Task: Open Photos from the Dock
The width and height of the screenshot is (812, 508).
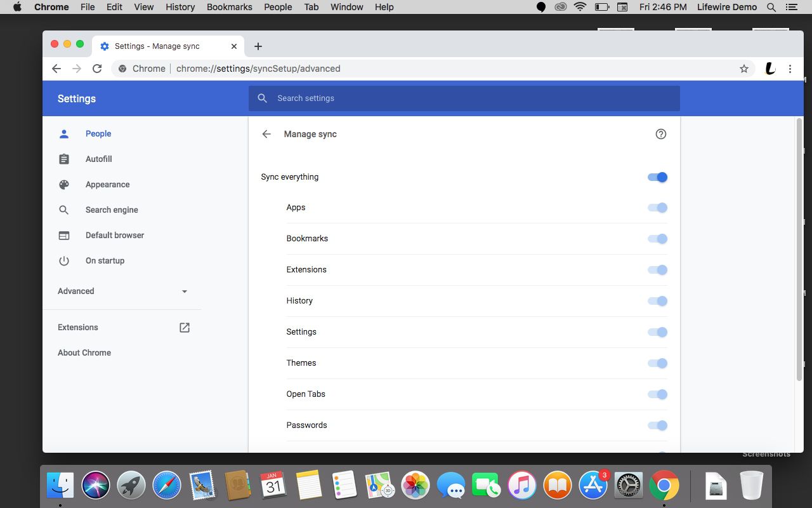Action: 416,486
